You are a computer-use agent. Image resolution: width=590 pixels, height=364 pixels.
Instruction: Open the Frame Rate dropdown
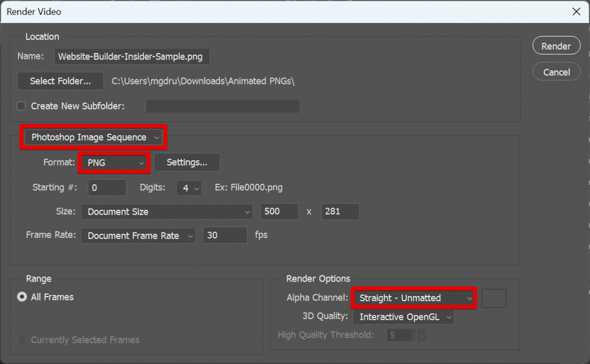pyautogui.click(x=138, y=235)
